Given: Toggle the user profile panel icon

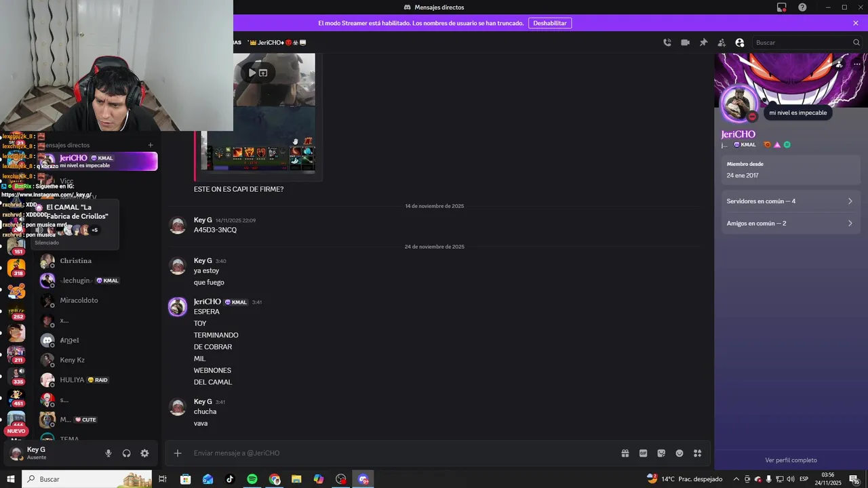Looking at the screenshot, I should 740,42.
